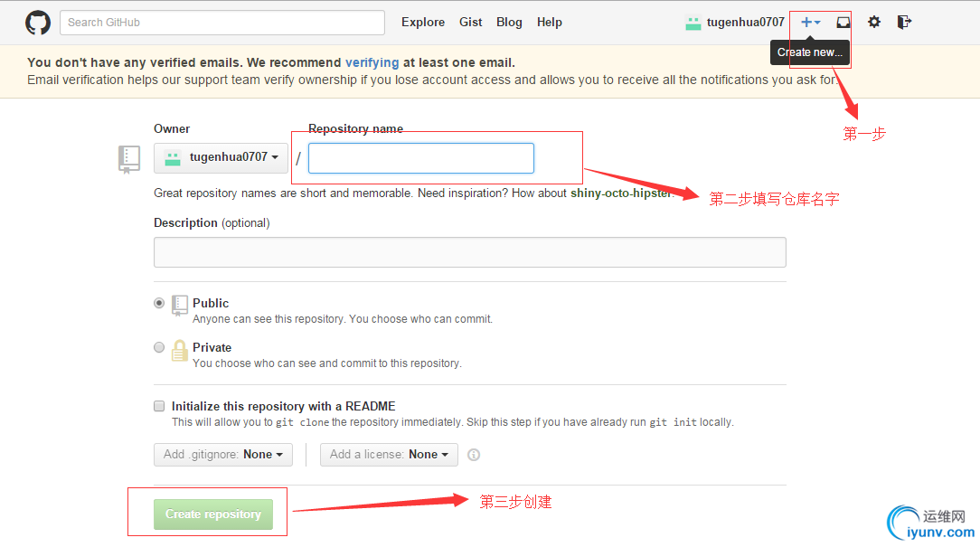Image resolution: width=980 pixels, height=547 pixels.
Task: Use the shiny-octo-hipster name suggestion
Action: pyautogui.click(x=621, y=193)
